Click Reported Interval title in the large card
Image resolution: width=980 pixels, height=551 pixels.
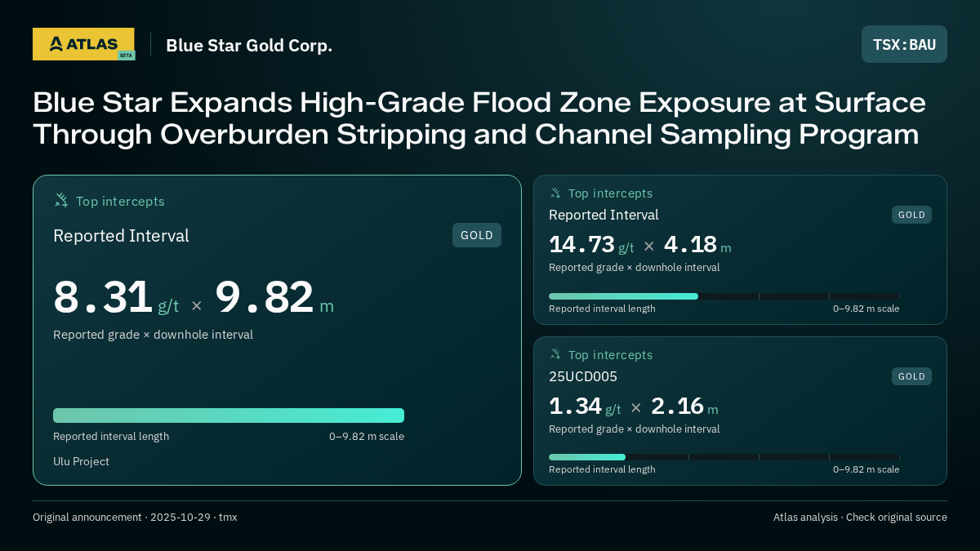[121, 236]
